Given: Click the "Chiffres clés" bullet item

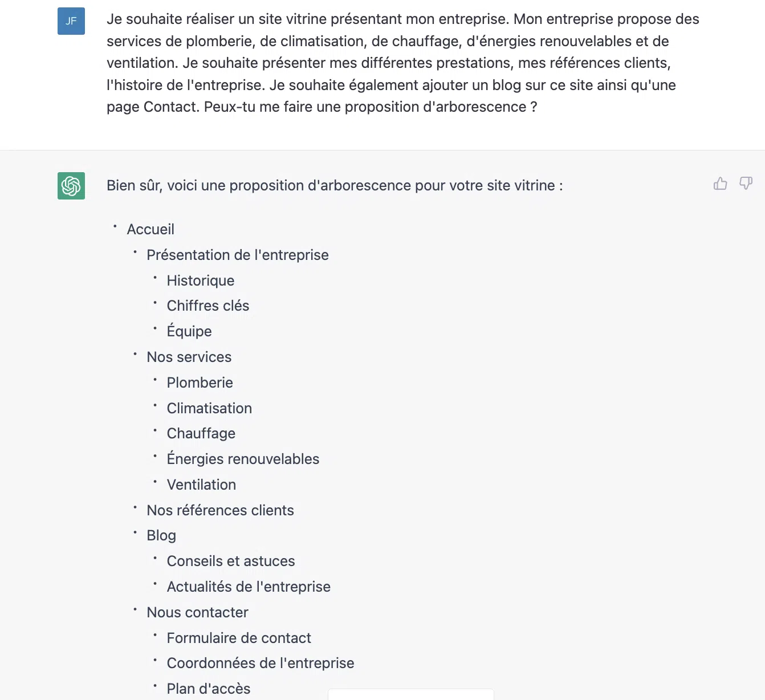Looking at the screenshot, I should tap(207, 306).
